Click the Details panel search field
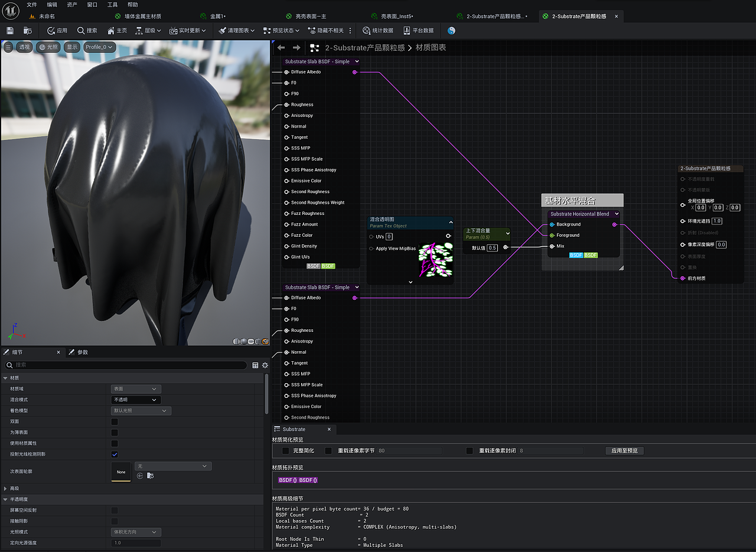The height and width of the screenshot is (552, 756). 125,365
